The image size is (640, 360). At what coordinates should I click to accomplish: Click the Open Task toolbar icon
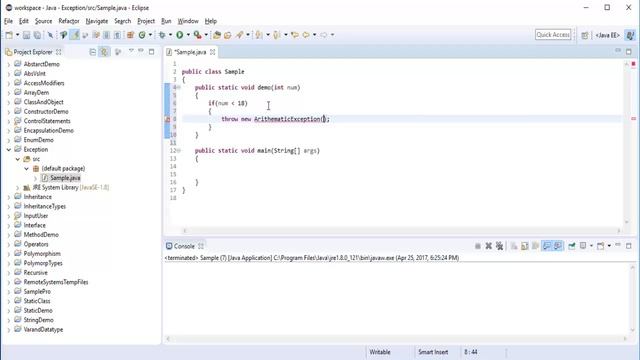click(x=228, y=35)
